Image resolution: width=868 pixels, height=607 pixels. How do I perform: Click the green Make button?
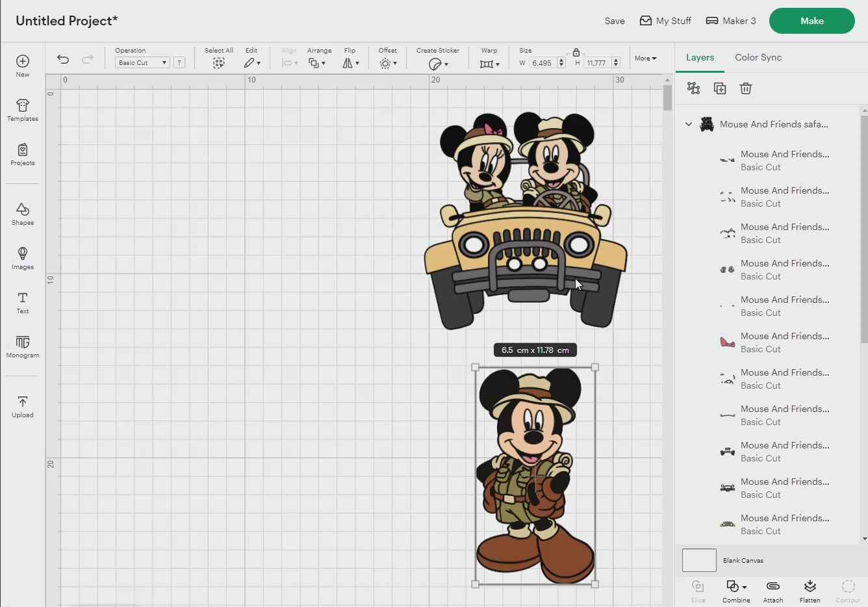tap(812, 21)
